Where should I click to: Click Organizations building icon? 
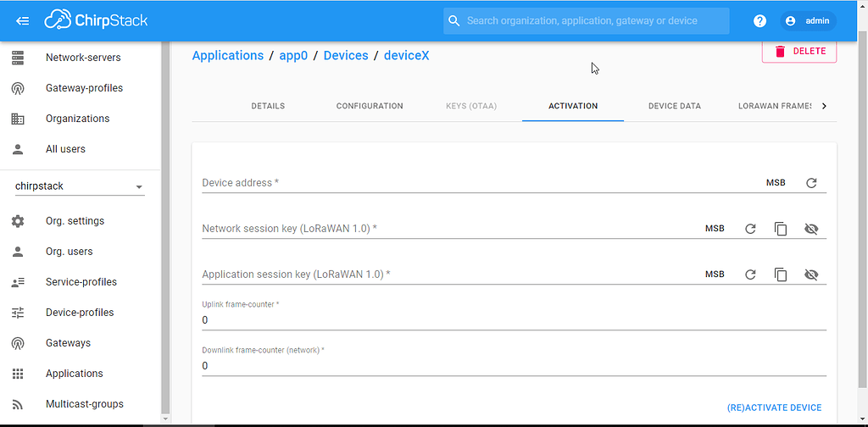pyautogui.click(x=18, y=119)
